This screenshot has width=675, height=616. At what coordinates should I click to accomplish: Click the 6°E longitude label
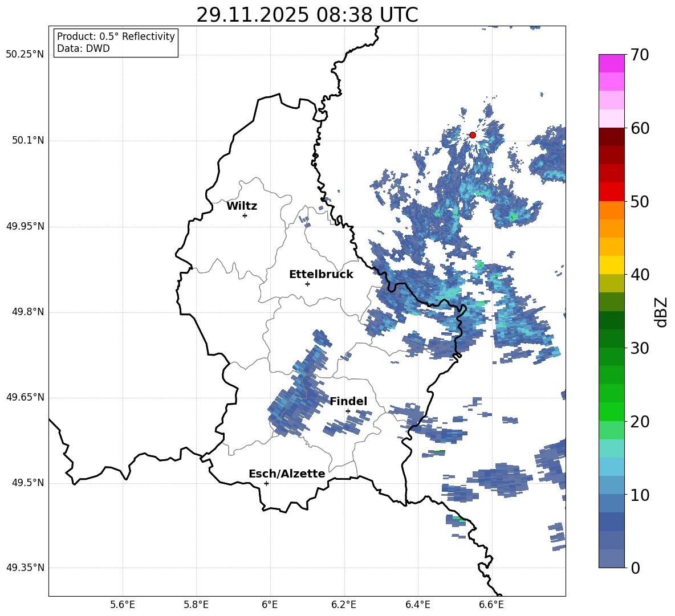pos(270,605)
